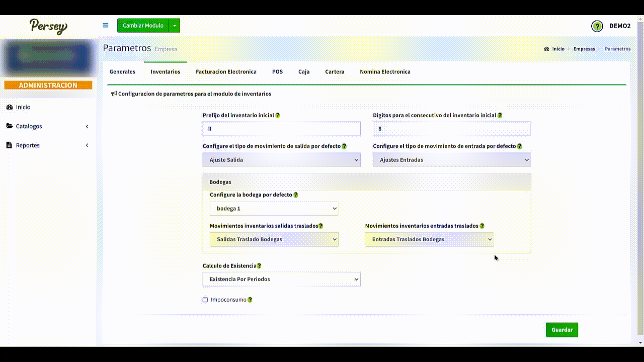644x362 pixels.
Task: Click help icon next to Prefijo del inventario inicial
Action: point(278,115)
